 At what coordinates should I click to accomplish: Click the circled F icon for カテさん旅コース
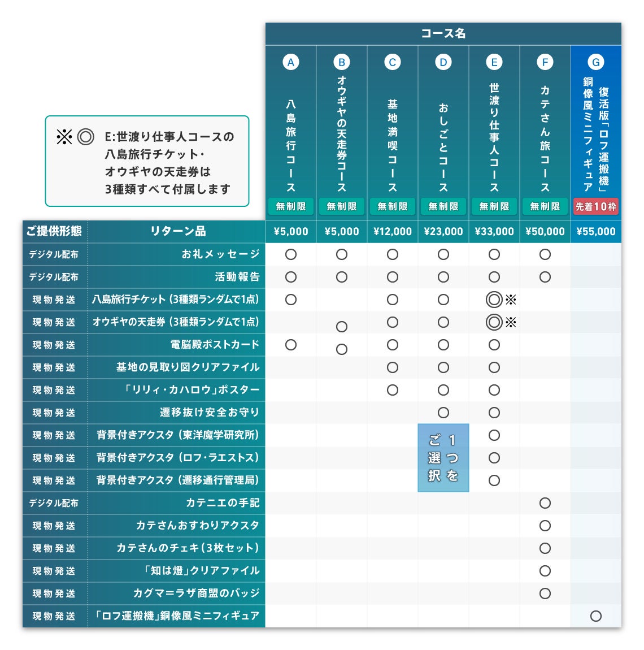(x=545, y=62)
